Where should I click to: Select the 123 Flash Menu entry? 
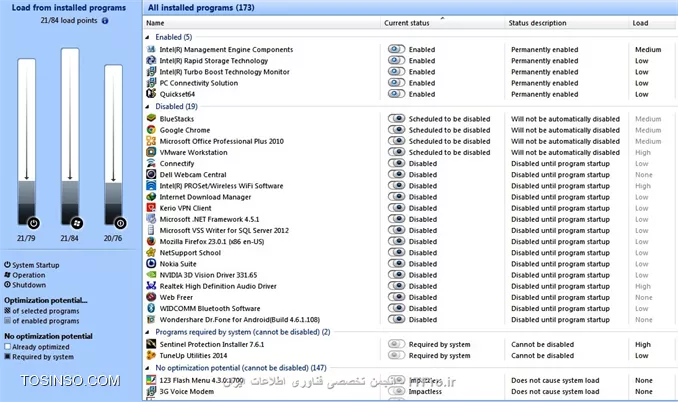201,380
